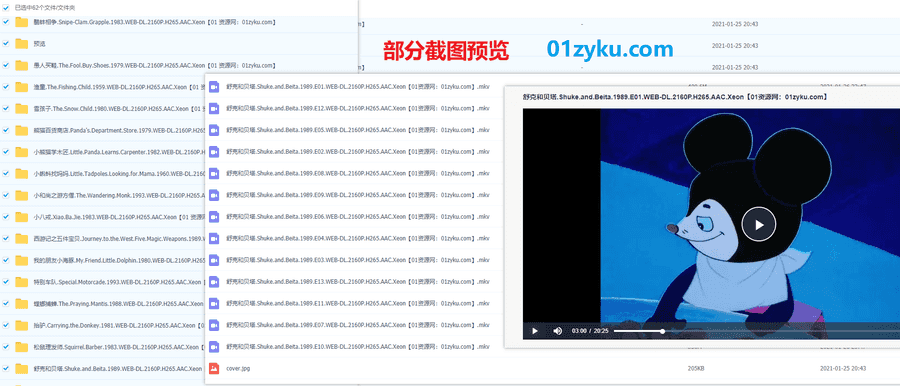Click the cover.jpg file name
900x386 pixels.
[238, 368]
